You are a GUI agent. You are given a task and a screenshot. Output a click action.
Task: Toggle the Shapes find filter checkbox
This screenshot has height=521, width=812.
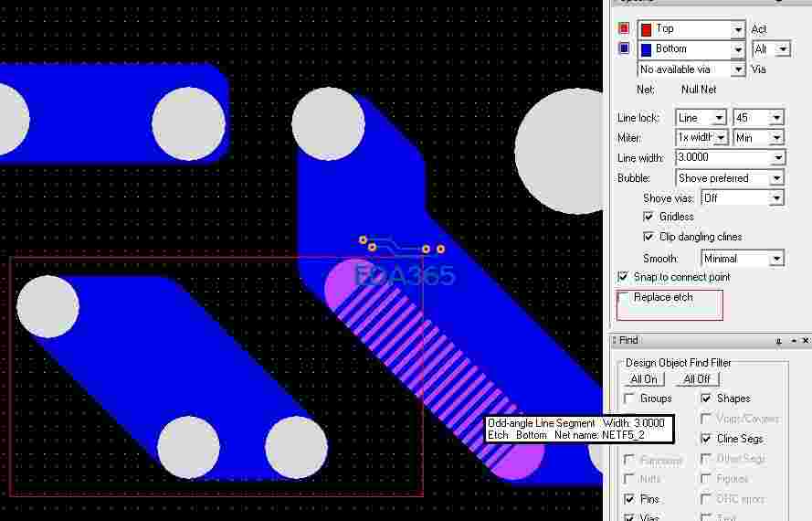pyautogui.click(x=705, y=399)
